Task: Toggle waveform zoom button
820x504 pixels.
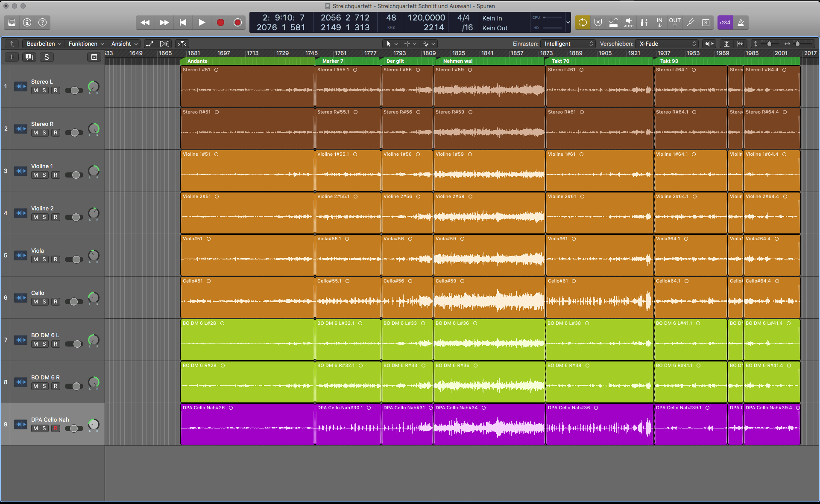Action: click(x=709, y=44)
